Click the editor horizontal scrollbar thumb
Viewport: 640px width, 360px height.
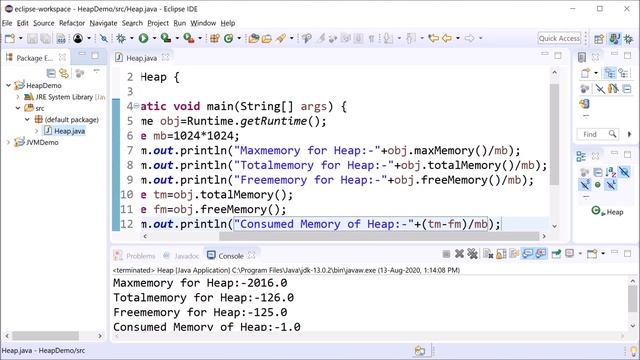pyautogui.click(x=379, y=236)
